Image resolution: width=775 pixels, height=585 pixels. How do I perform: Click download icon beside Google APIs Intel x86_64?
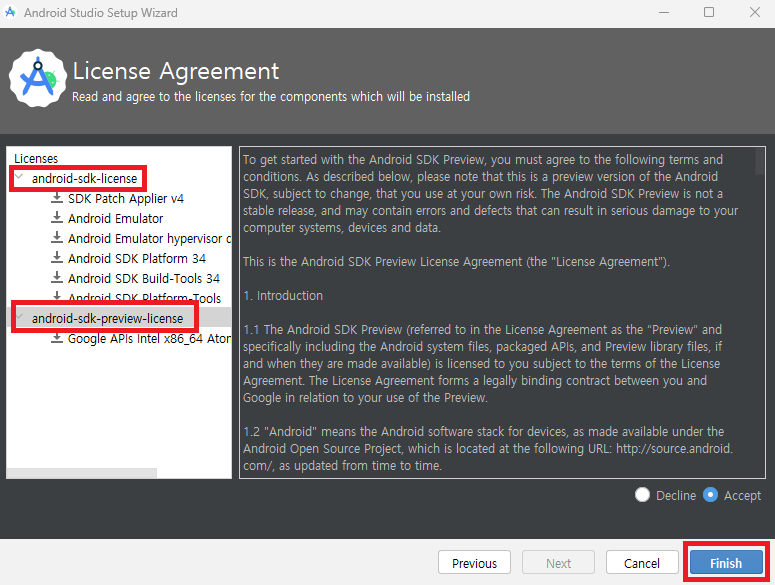(57, 338)
